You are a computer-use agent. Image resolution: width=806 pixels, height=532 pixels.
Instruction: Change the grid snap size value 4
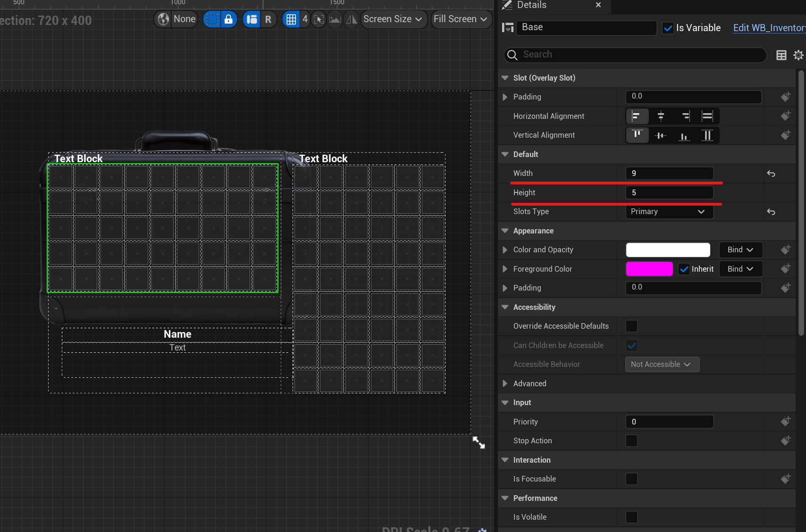pos(305,19)
